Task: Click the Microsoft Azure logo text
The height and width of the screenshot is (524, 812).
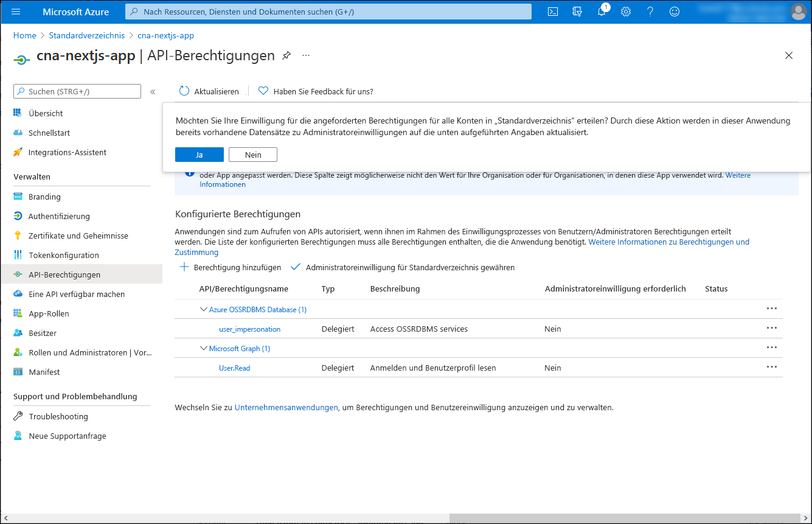Action: (x=76, y=12)
